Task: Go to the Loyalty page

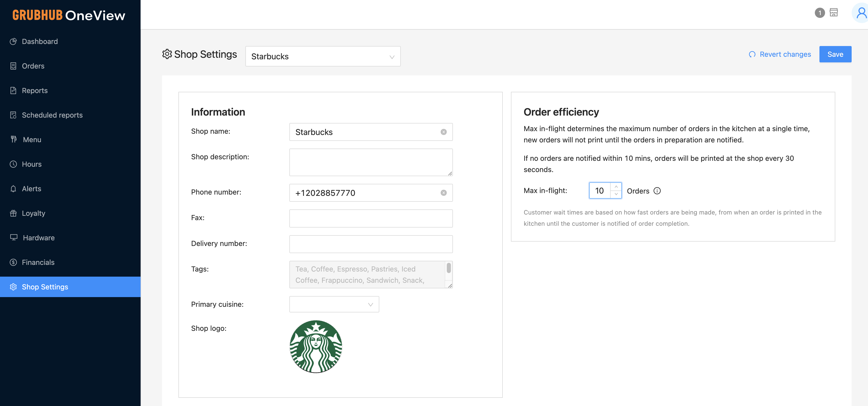Action: [70, 213]
